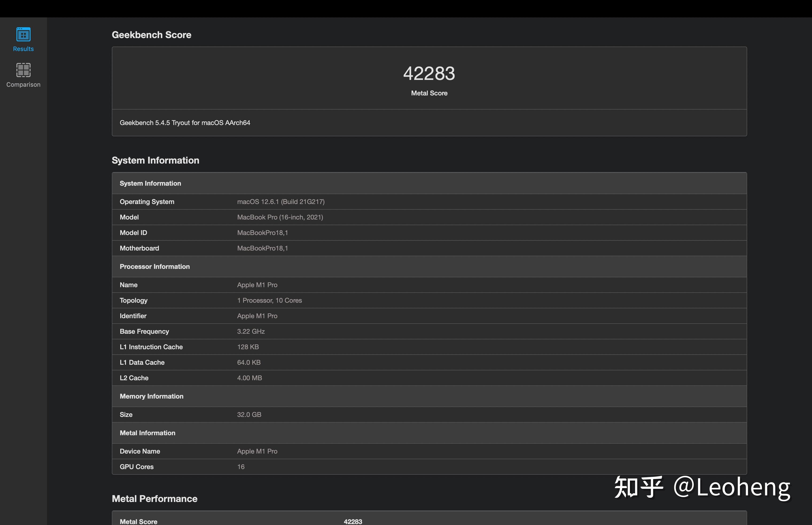The height and width of the screenshot is (525, 812).
Task: Click the Metal Information section header
Action: [147, 433]
